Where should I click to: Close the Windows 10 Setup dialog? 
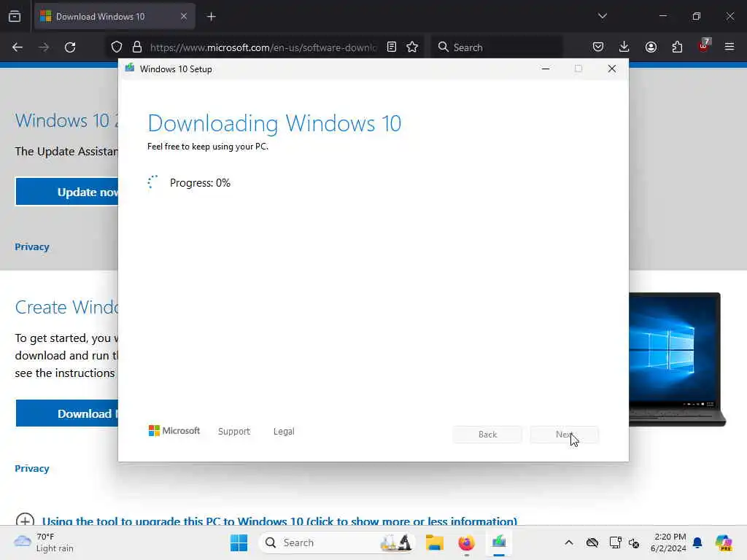click(612, 69)
